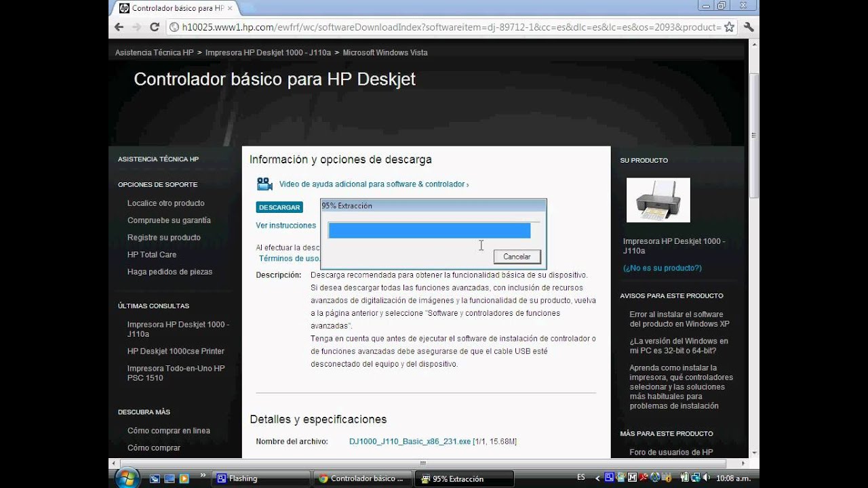Open Impresora Todo-en-Uno HP PSC 1510 link
The height and width of the screenshot is (488, 868).
click(x=176, y=373)
